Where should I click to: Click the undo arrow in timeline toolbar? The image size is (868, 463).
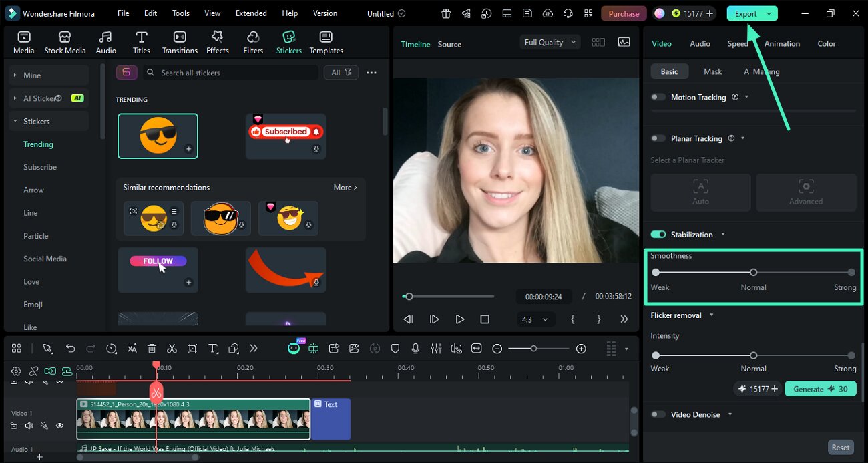click(70, 348)
